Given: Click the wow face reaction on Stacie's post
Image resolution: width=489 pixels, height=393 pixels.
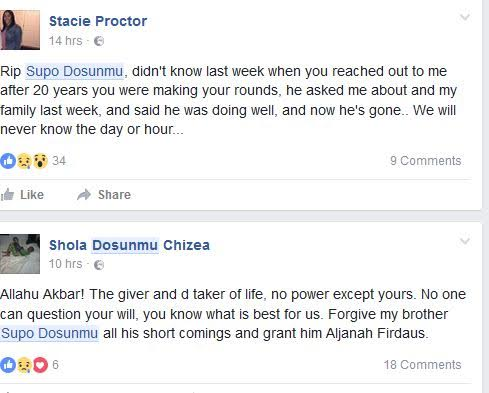Looking at the screenshot, I should [x=40, y=161].
